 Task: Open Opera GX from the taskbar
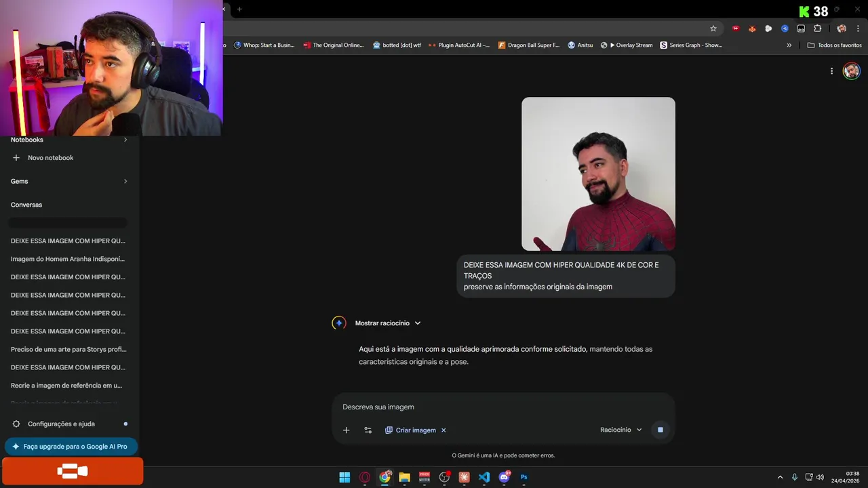[365, 477]
